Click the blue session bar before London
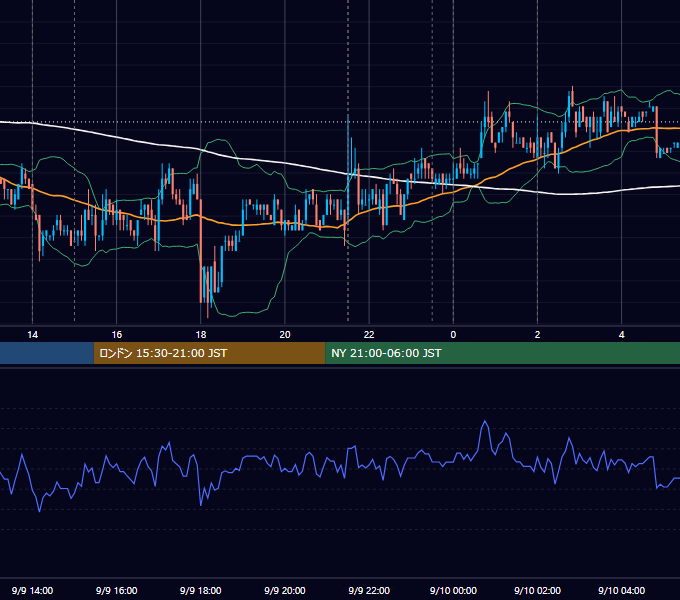 pyautogui.click(x=47, y=353)
